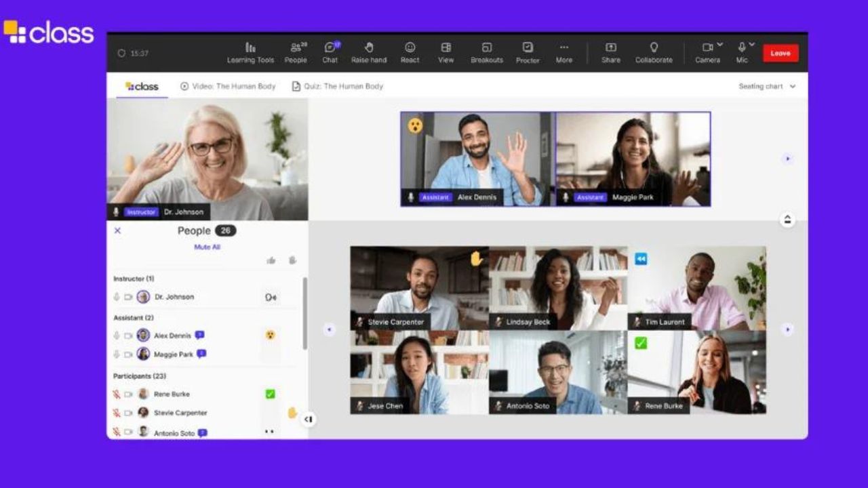
Task: Collapse the side panel with arrow button
Action: pos(308,419)
